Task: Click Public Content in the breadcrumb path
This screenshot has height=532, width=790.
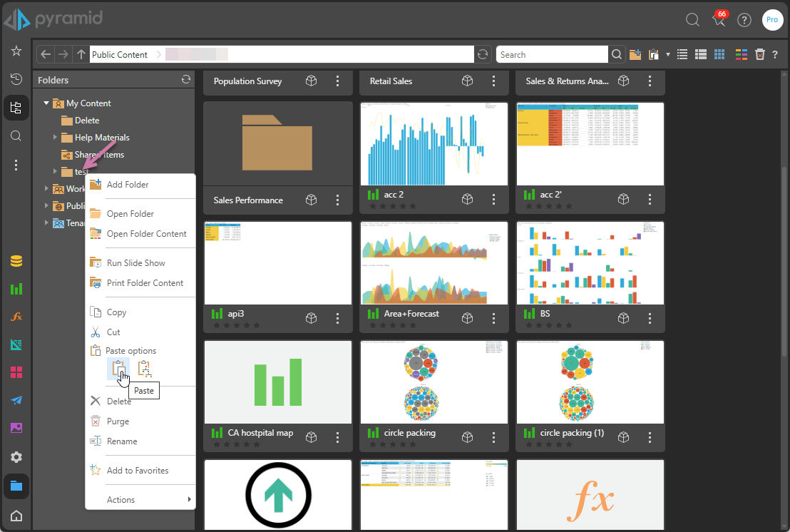Action: pyautogui.click(x=120, y=55)
